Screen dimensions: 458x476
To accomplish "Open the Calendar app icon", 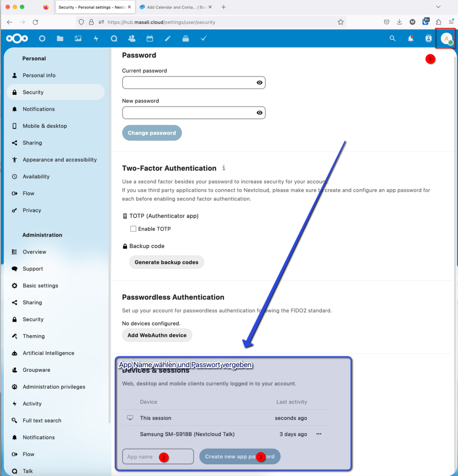I will (x=150, y=38).
